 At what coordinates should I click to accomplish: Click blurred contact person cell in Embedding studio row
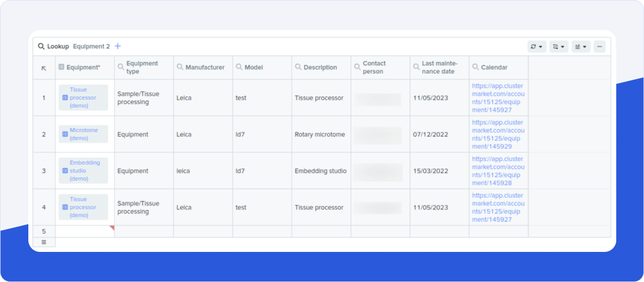[381, 170]
